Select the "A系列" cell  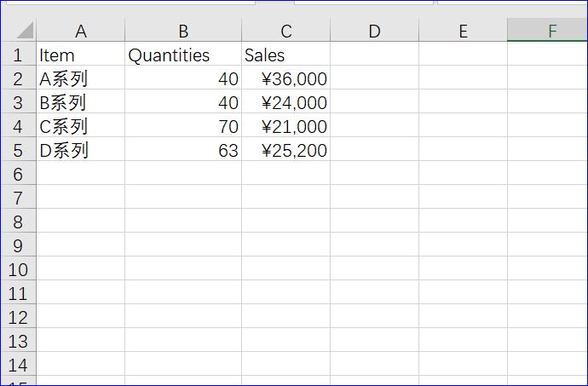tap(81, 79)
